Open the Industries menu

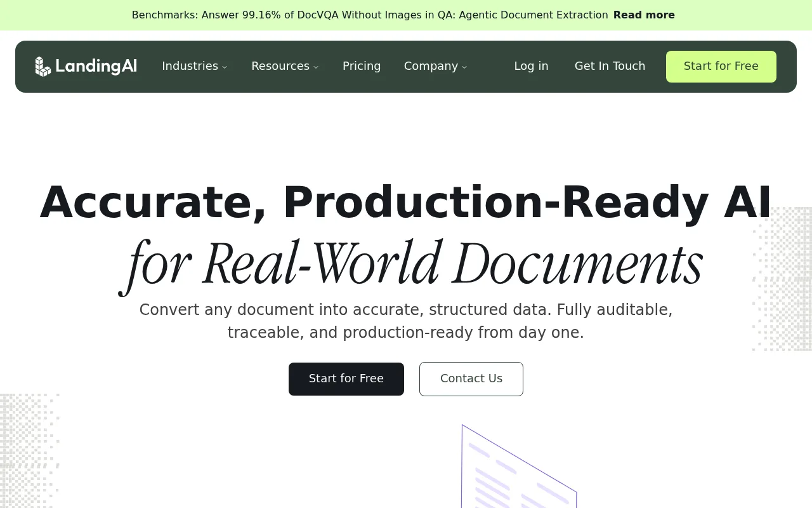[194, 66]
